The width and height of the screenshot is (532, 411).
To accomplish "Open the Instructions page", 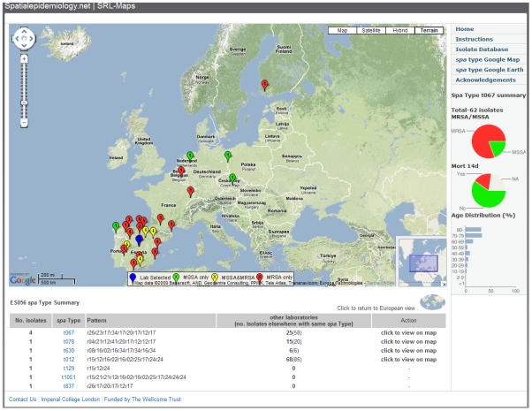I will coord(474,40).
